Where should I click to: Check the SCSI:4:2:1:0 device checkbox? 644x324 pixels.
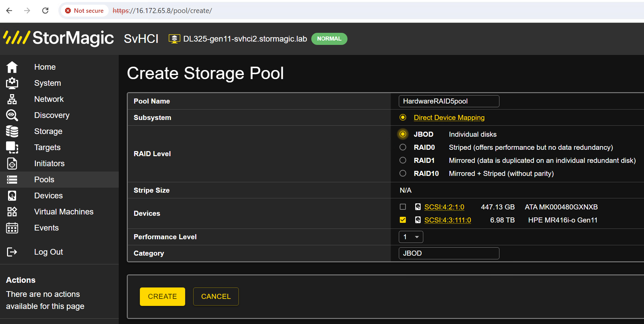pos(403,207)
